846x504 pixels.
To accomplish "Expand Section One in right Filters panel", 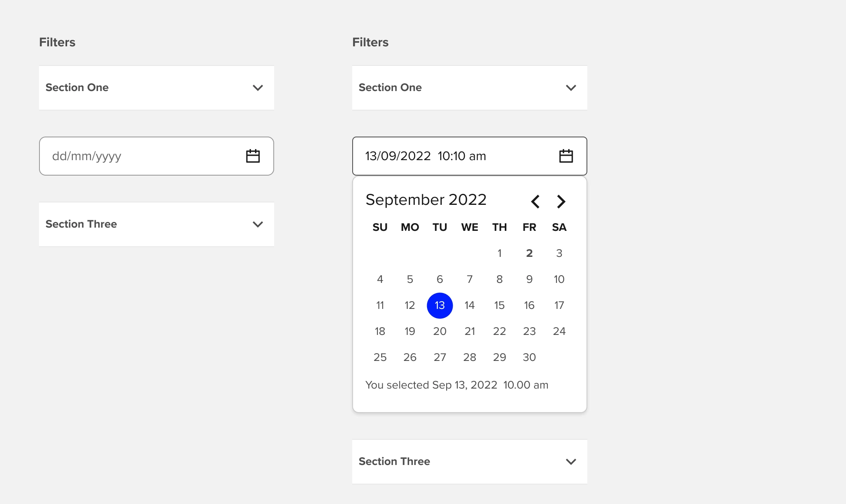I will 470,88.
